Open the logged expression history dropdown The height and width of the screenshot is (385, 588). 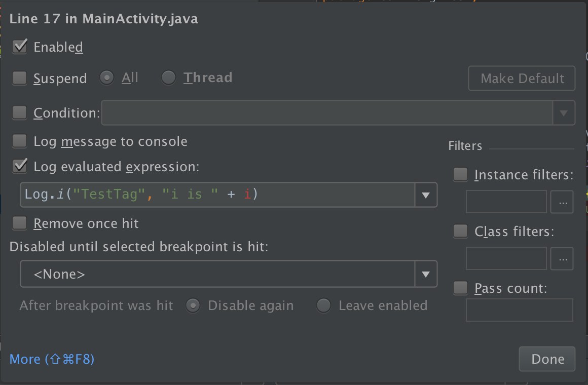[x=426, y=195]
